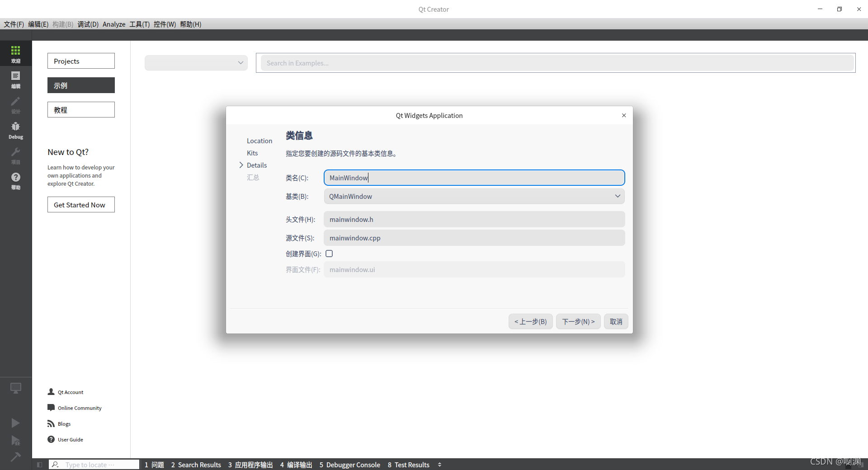Click the Location wizard step
868x470 pixels.
click(259, 141)
